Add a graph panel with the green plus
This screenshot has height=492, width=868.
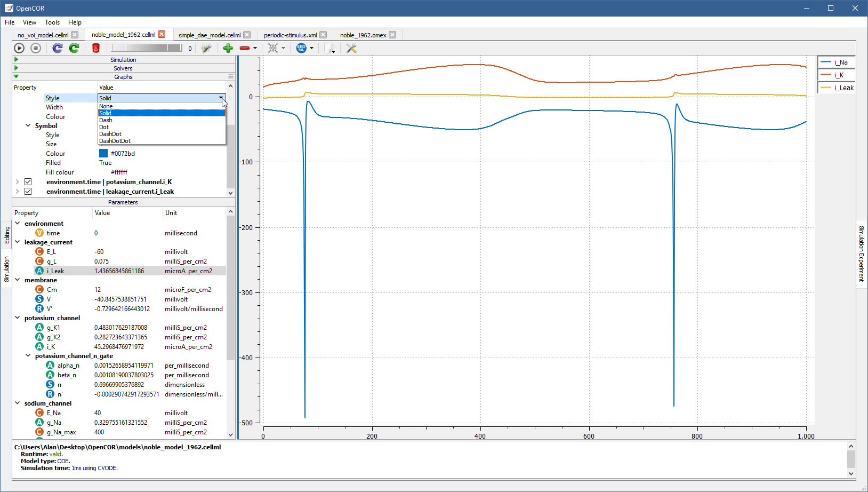(228, 48)
